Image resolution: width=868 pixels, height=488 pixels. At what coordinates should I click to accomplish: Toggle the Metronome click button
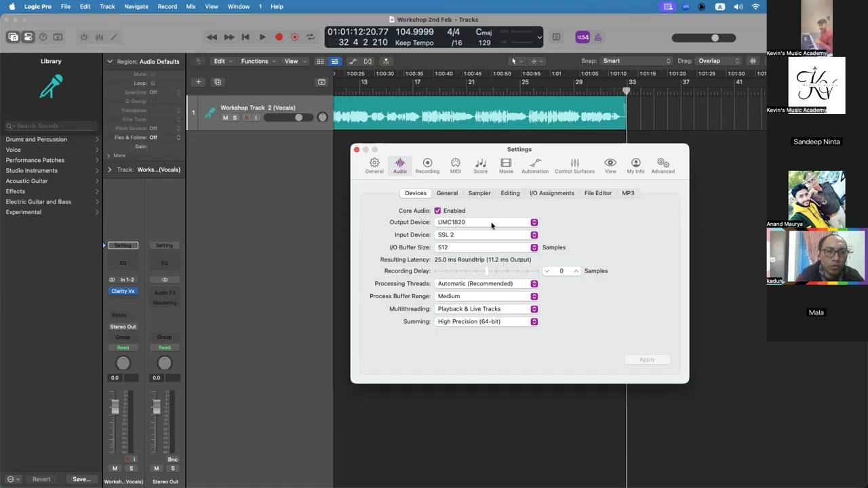598,37
